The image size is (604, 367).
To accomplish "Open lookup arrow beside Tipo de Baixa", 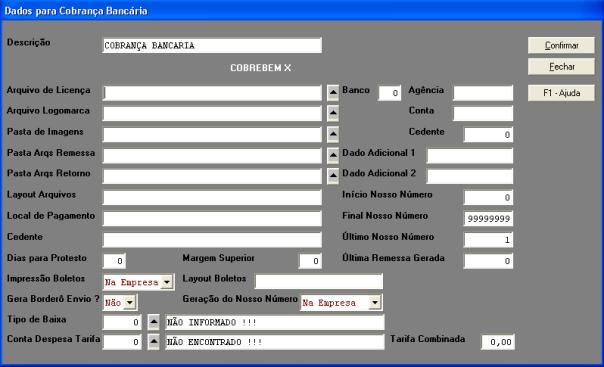I will click(154, 322).
